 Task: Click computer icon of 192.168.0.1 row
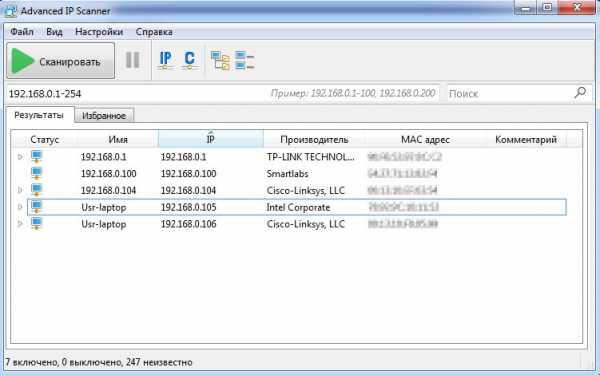pyautogui.click(x=37, y=157)
